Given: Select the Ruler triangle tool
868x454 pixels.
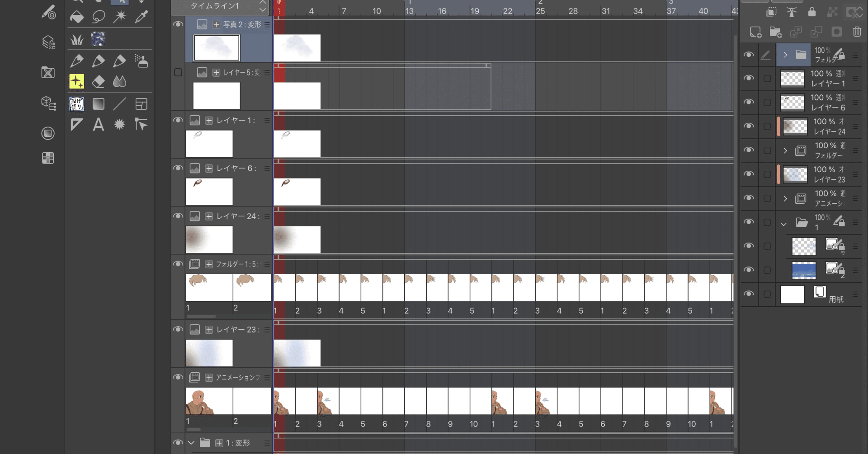Looking at the screenshot, I should tap(77, 124).
